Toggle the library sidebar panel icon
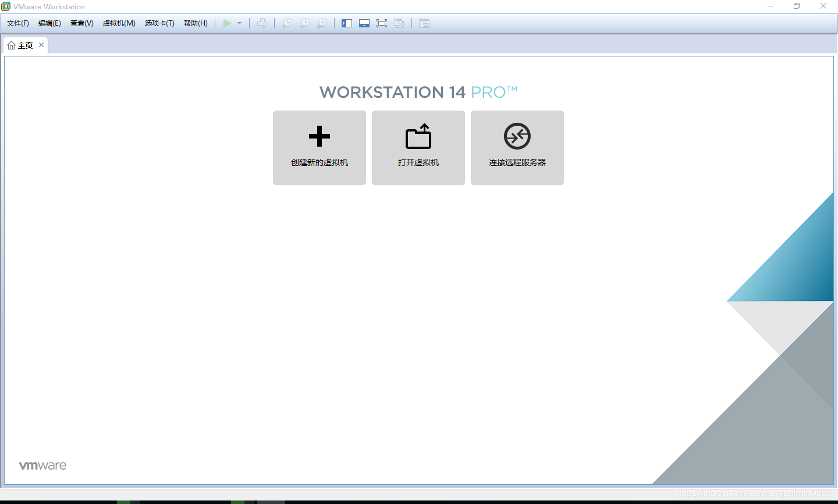838x504 pixels. pos(347,23)
